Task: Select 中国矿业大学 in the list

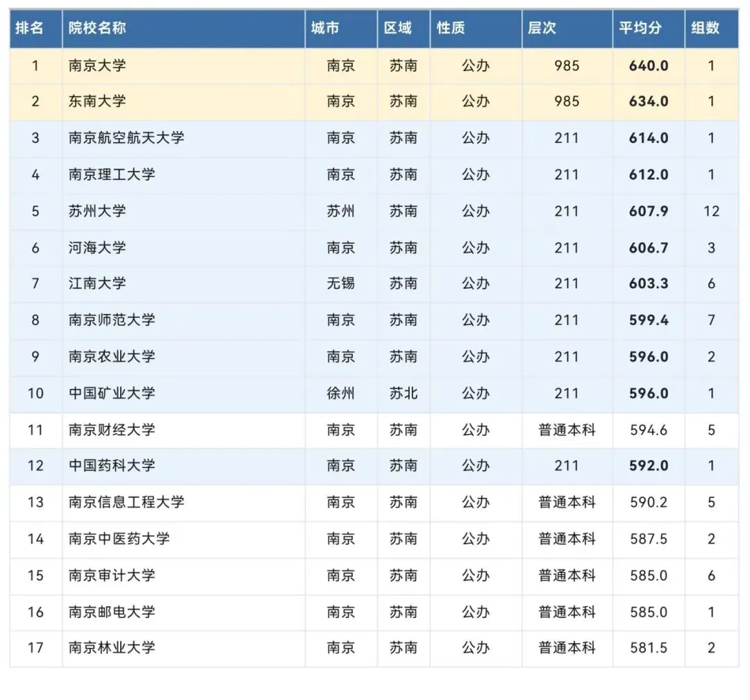Action: pyautogui.click(x=112, y=393)
